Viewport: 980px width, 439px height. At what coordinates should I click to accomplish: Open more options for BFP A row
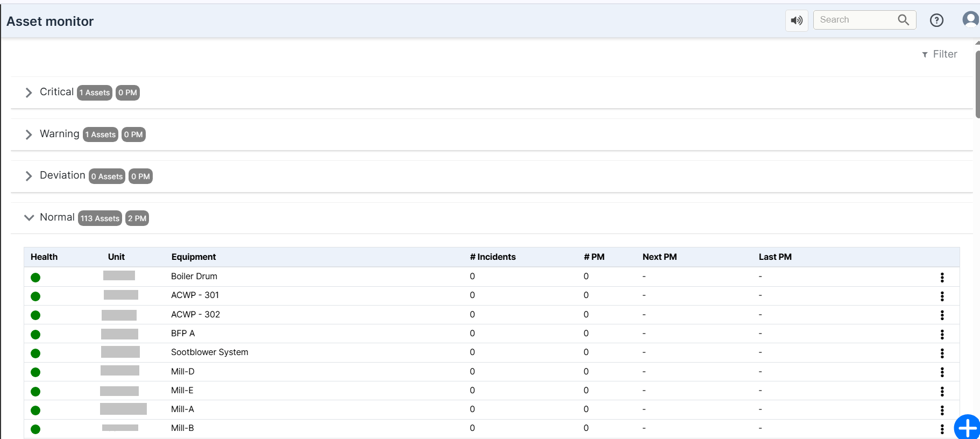(942, 334)
